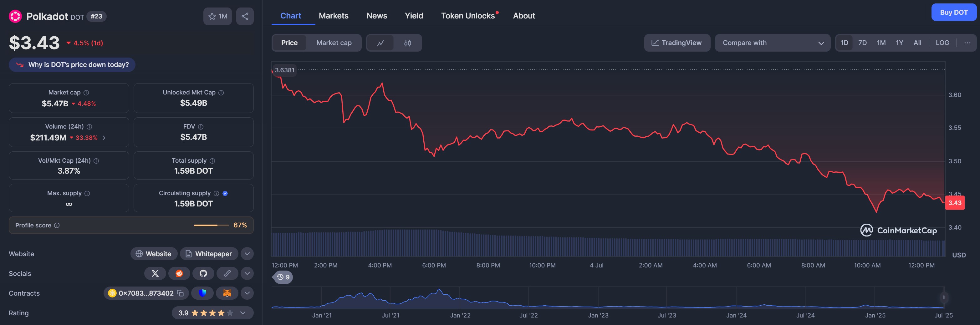This screenshot has width=980, height=325.
Task: Switch chart to Price view
Action: 289,43
